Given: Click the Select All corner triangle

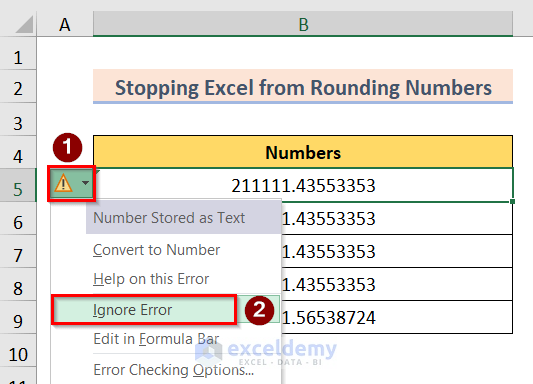Looking at the screenshot, I should point(24,24).
